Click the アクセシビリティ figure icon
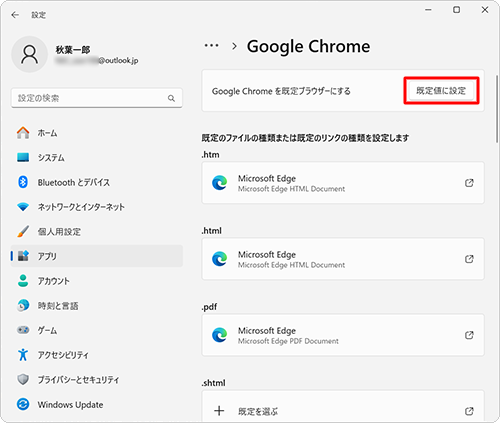The width and height of the screenshot is (500, 423). [x=23, y=355]
